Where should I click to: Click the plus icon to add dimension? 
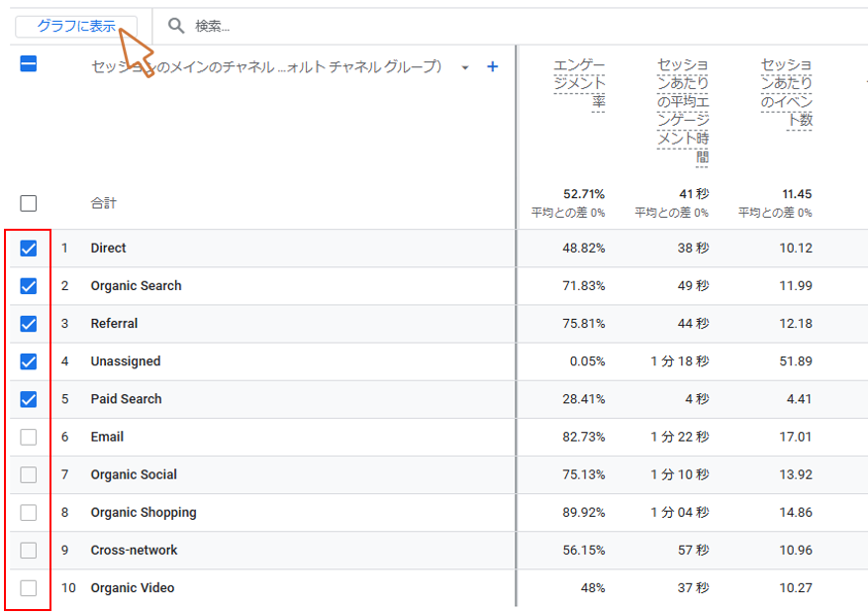tap(492, 67)
